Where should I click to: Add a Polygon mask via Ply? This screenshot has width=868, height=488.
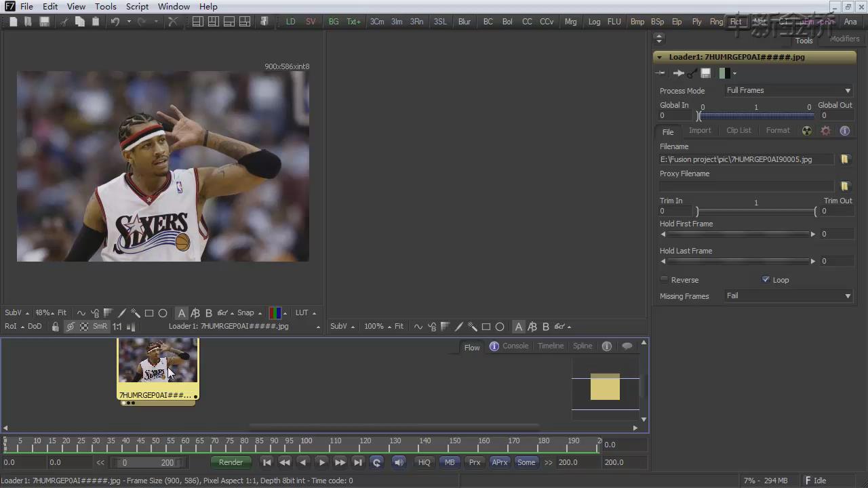tap(696, 22)
